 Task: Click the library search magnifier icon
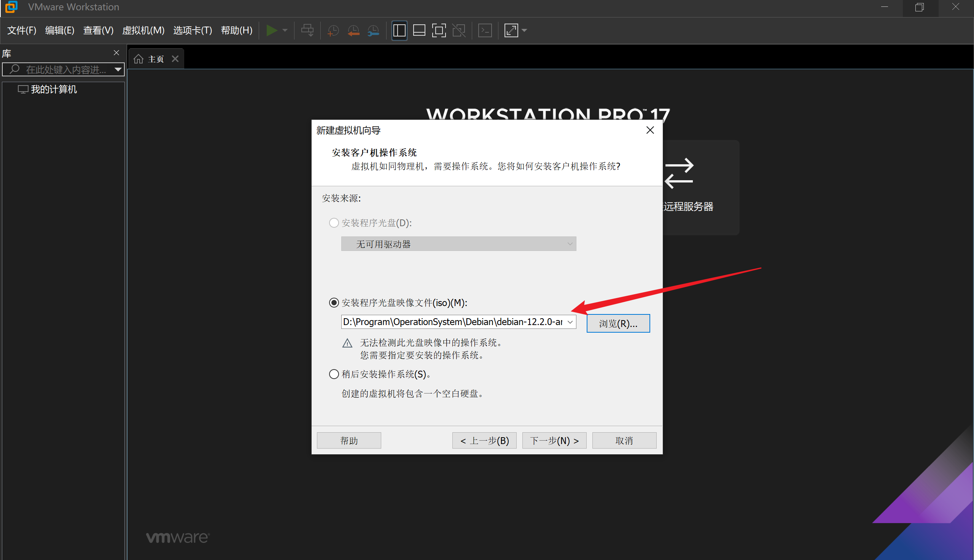tap(14, 69)
